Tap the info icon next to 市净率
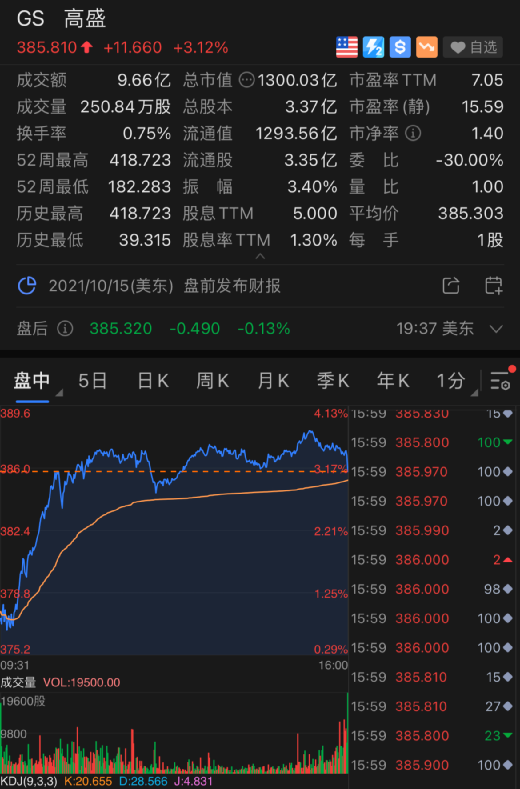This screenshot has width=520, height=789. click(413, 133)
